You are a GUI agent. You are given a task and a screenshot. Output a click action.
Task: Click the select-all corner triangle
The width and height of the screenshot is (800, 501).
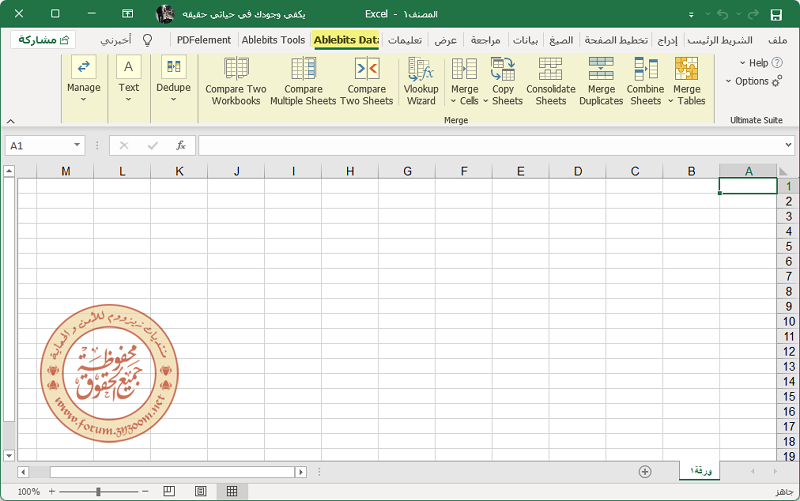point(783,171)
